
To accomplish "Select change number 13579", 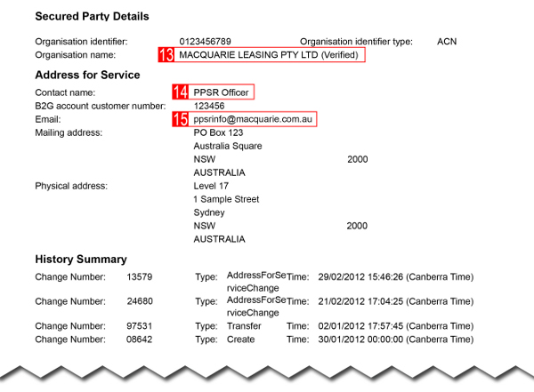I will (x=140, y=276).
